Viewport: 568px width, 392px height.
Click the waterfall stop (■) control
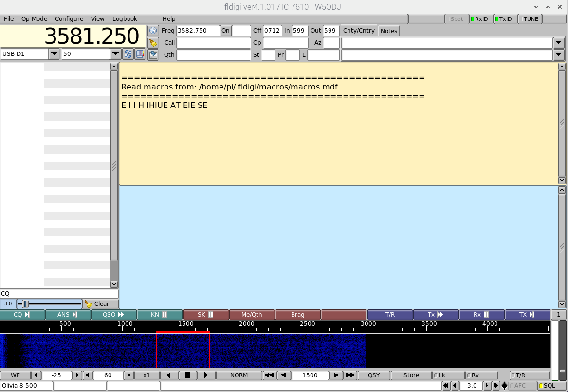[187, 375]
